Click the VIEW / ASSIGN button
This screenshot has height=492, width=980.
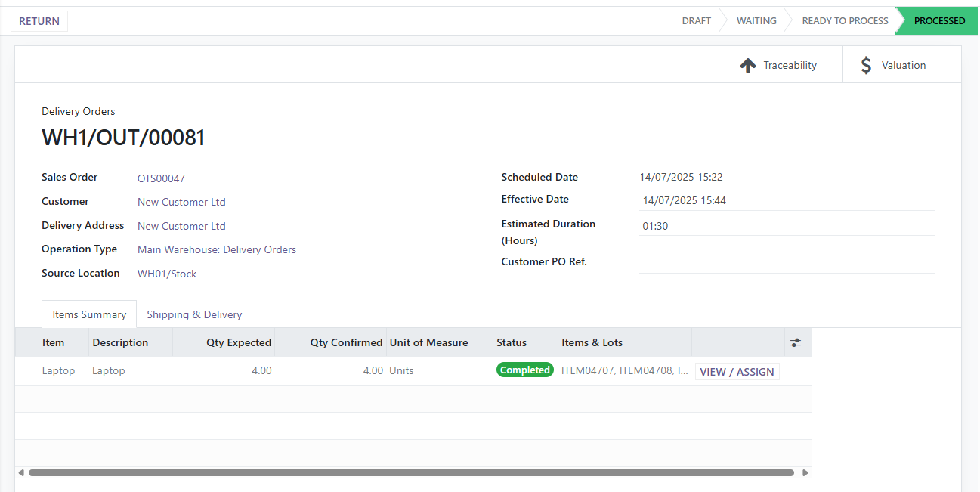737,372
